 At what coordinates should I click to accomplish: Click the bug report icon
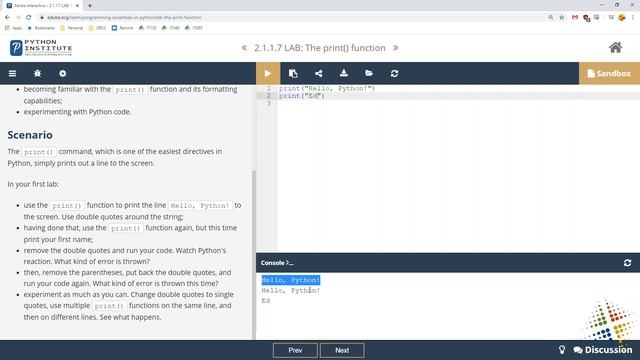click(38, 73)
